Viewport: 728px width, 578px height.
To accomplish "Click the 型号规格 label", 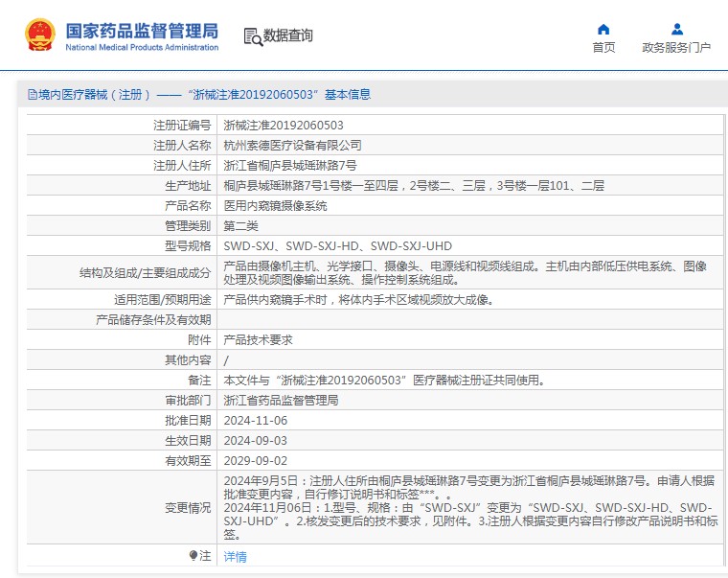I will pyautogui.click(x=188, y=245).
